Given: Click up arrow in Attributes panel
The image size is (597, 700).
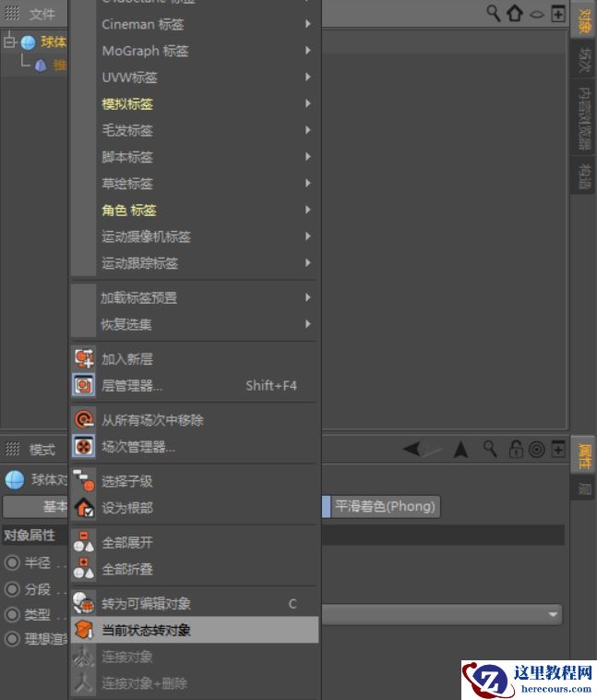Looking at the screenshot, I should (x=460, y=450).
